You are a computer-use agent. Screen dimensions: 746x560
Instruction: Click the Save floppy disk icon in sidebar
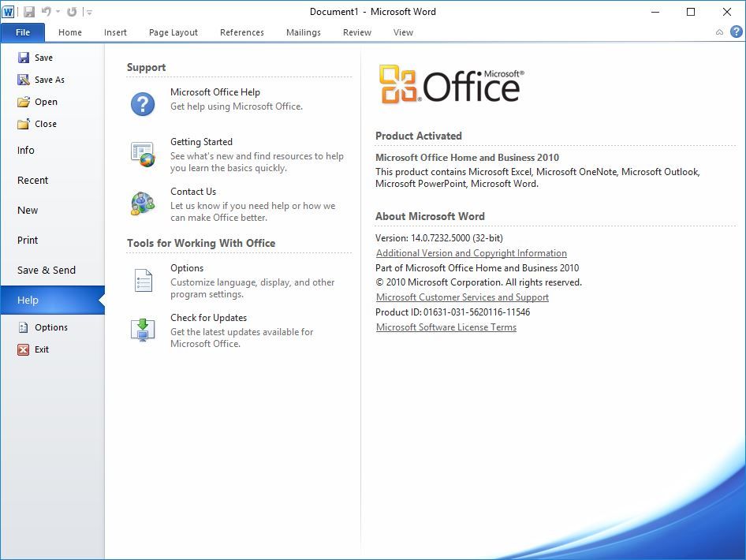tap(24, 58)
